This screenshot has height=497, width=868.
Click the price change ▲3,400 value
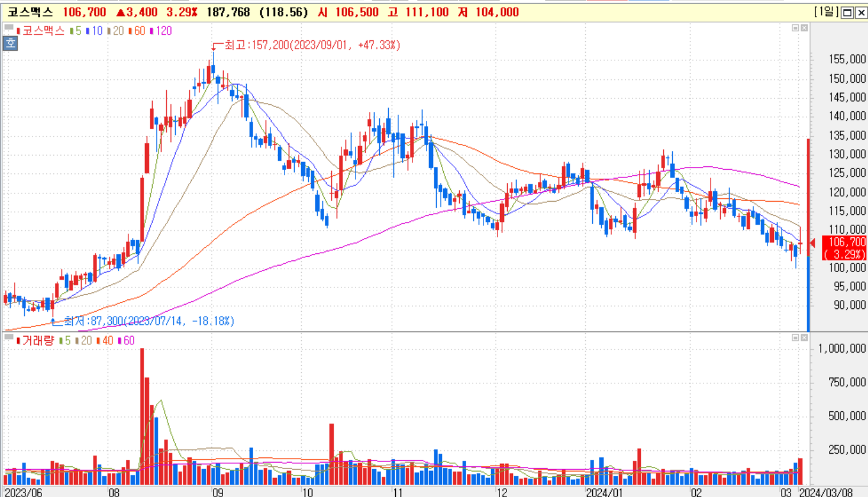[137, 12]
